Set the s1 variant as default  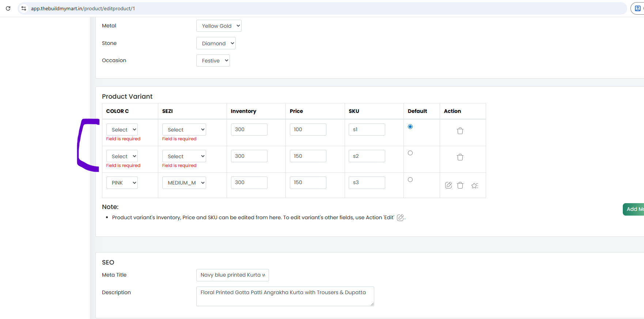(x=410, y=127)
